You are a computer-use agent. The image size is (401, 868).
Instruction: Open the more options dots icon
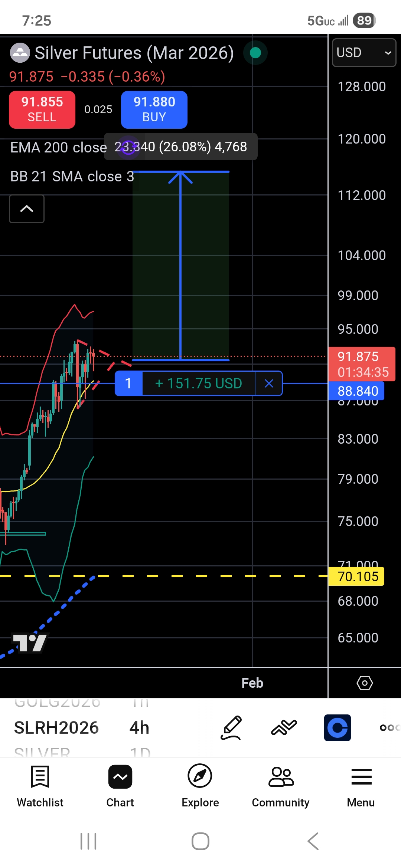click(x=389, y=728)
